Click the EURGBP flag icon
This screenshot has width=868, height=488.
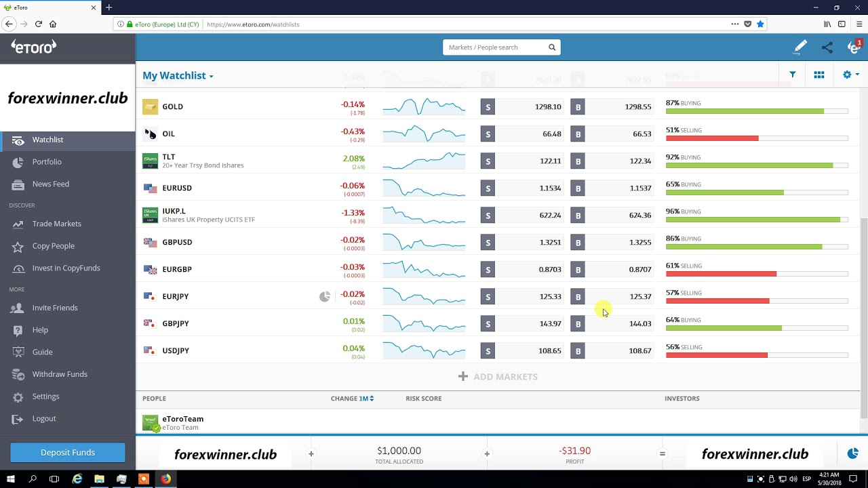[150, 269]
